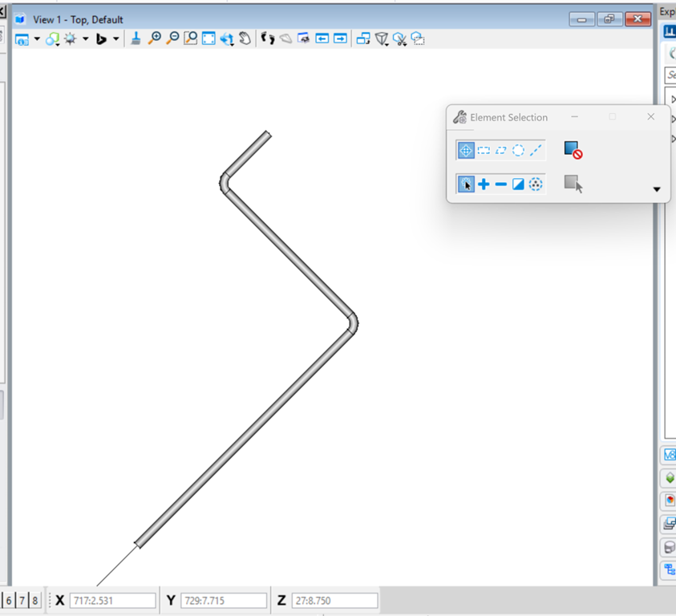Select the Walk footprints tool

point(268,38)
